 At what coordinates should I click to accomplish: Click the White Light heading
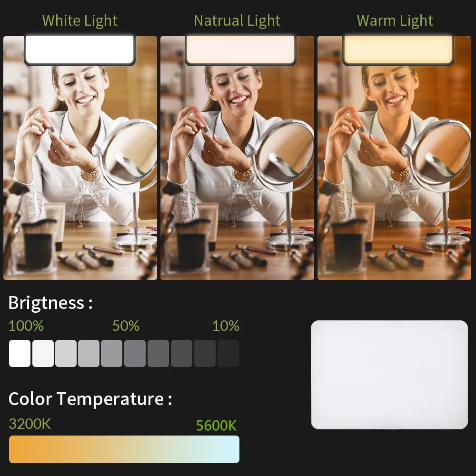coord(80,21)
